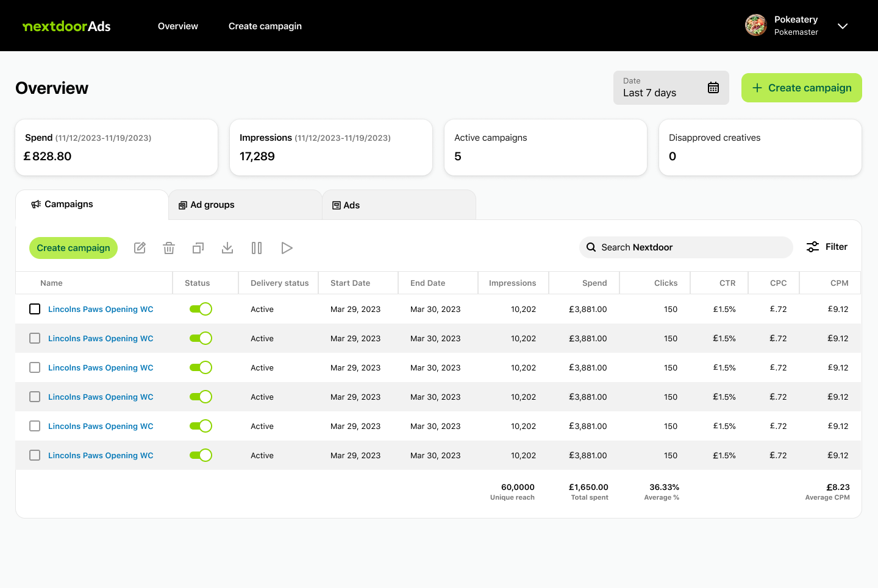Click the nextdoorAds logo
878x588 pixels.
[x=66, y=26]
